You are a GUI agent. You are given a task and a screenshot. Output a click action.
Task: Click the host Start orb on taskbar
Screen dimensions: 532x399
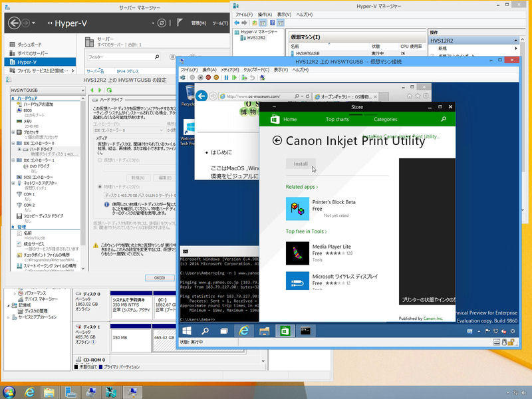point(9,392)
